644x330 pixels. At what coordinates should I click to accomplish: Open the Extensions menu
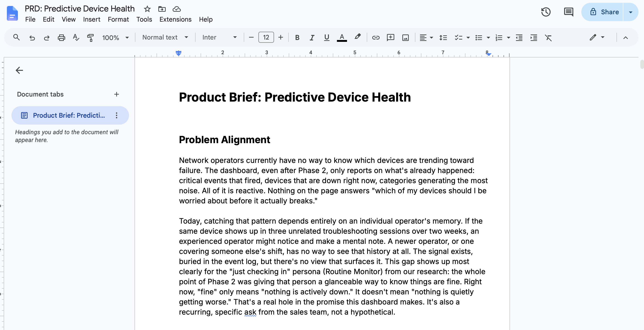176,19
